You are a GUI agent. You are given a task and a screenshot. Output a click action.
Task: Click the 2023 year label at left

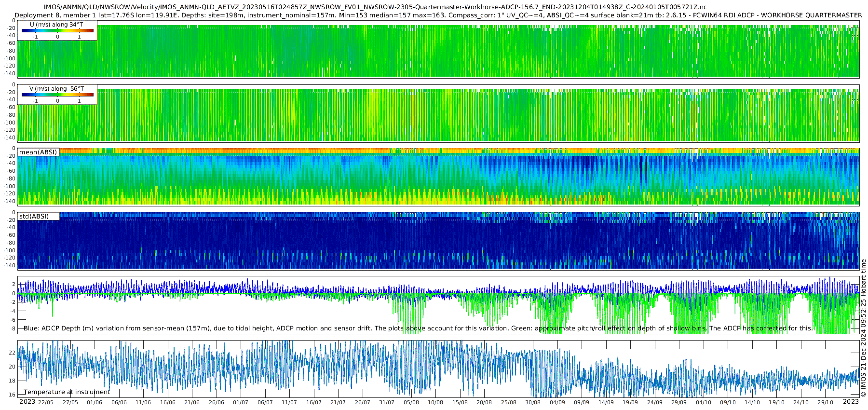(x=27, y=401)
